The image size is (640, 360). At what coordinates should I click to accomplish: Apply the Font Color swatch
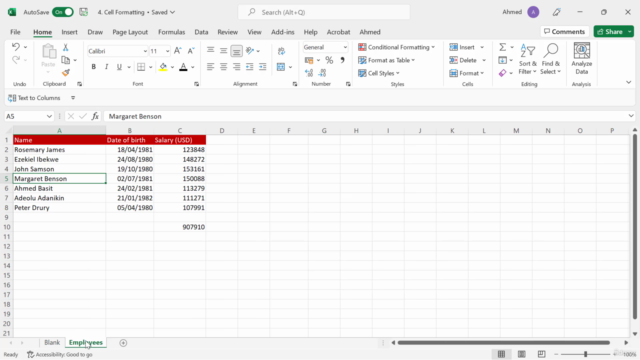click(183, 67)
